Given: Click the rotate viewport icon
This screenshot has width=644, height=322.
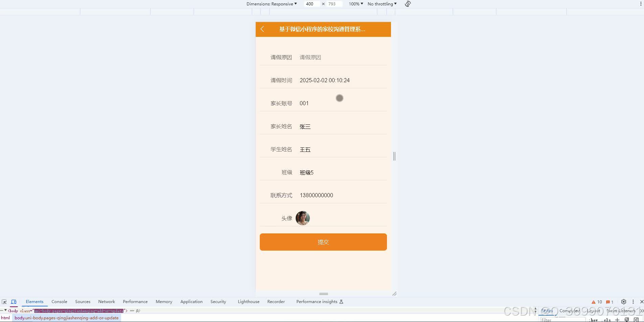Looking at the screenshot, I should click(407, 4).
